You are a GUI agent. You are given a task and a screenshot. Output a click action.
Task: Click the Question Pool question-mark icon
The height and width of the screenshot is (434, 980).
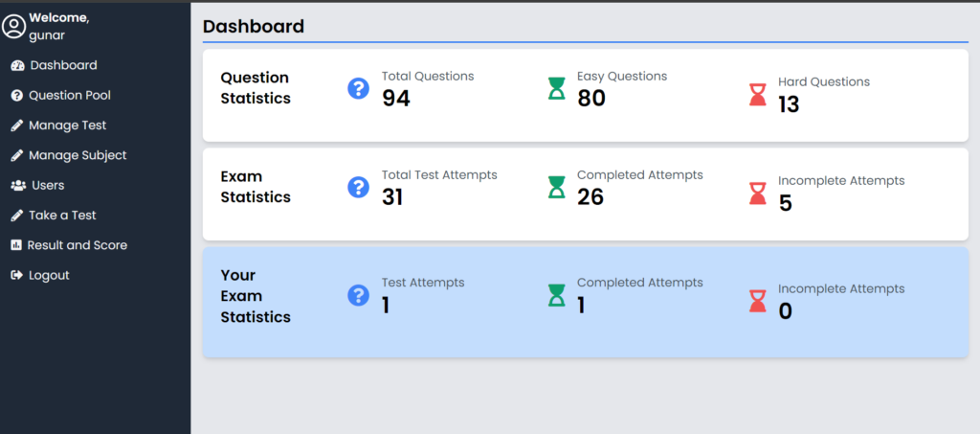(16, 96)
